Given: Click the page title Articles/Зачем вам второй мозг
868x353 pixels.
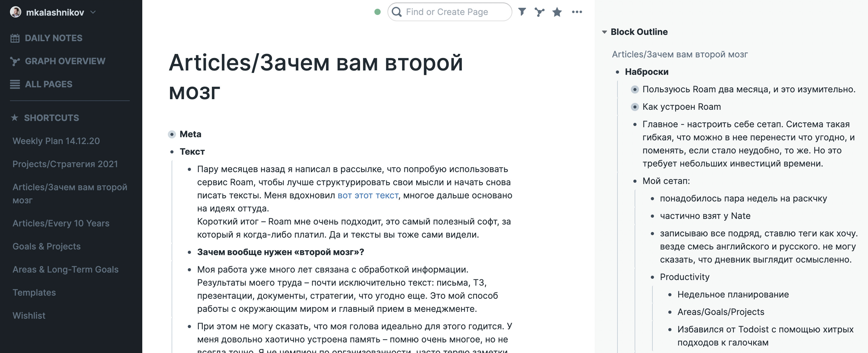Looking at the screenshot, I should tap(316, 77).
